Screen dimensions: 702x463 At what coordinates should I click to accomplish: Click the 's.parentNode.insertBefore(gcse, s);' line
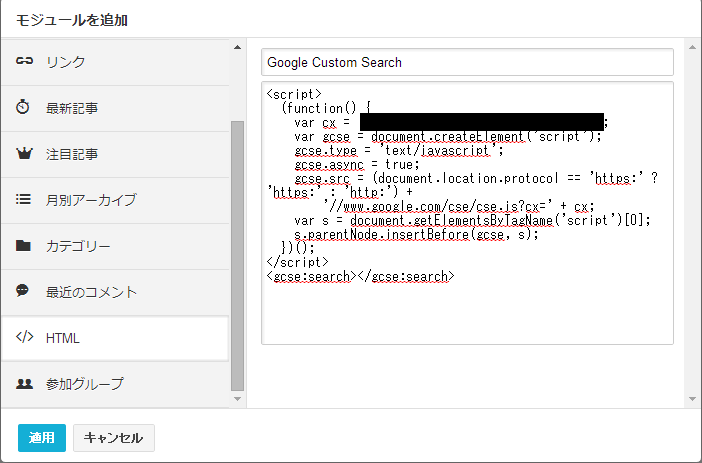416,234
